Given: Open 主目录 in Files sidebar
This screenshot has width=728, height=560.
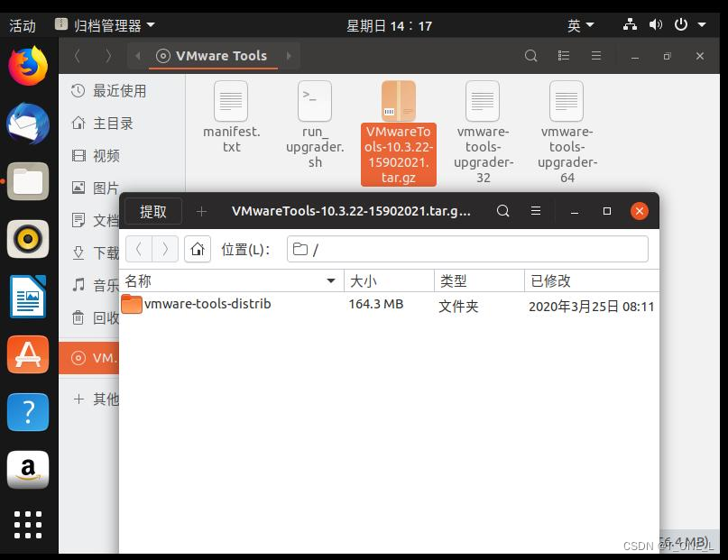Looking at the screenshot, I should [122, 124].
